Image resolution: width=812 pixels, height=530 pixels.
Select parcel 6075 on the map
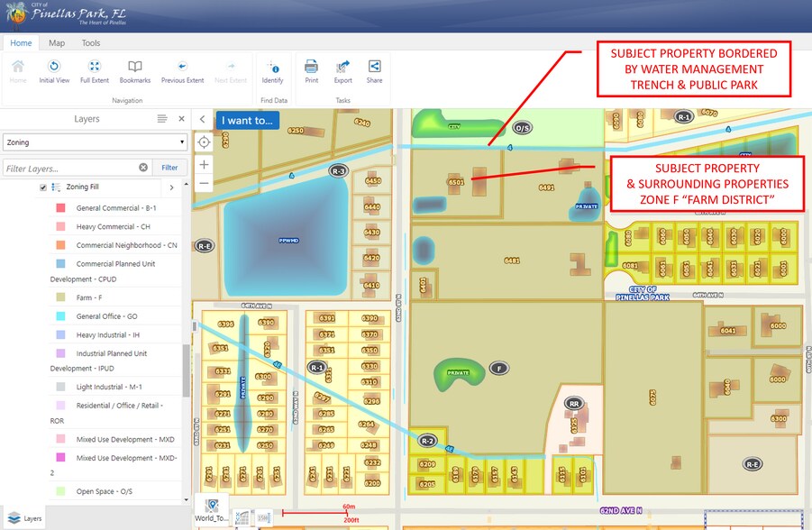(x=652, y=397)
